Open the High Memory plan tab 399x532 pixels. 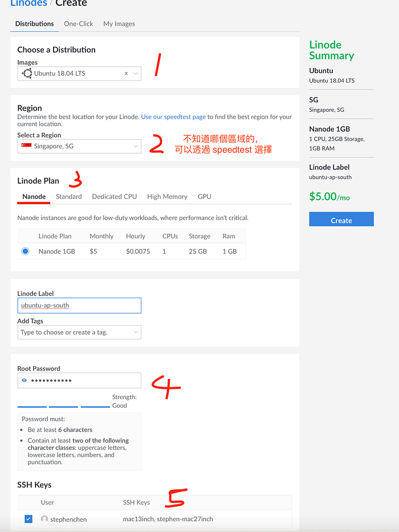(167, 197)
